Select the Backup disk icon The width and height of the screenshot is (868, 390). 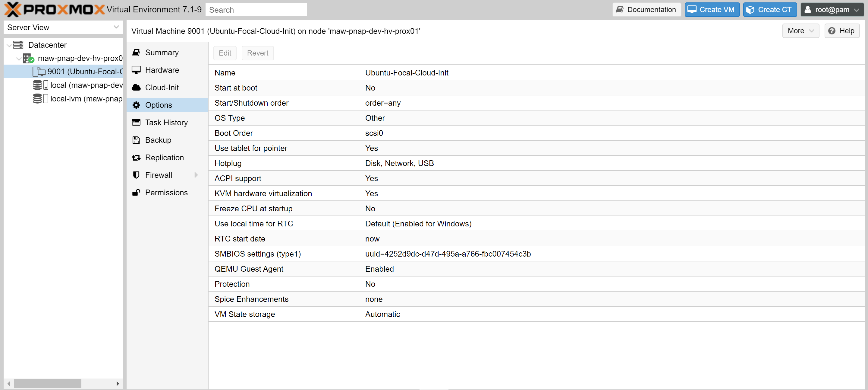pyautogui.click(x=136, y=140)
